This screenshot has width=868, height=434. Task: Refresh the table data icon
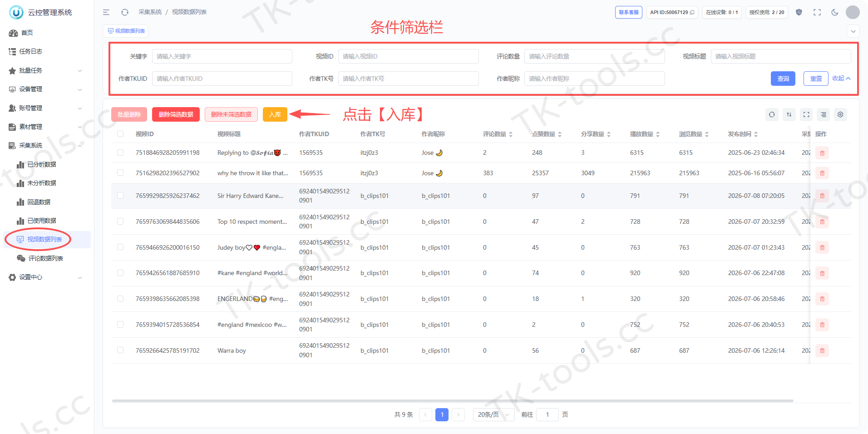[x=772, y=114]
